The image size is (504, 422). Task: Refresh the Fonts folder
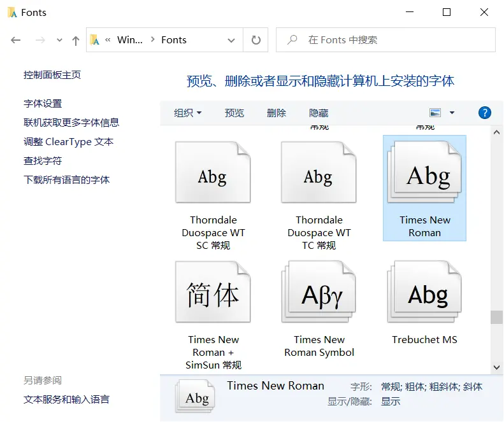[256, 40]
